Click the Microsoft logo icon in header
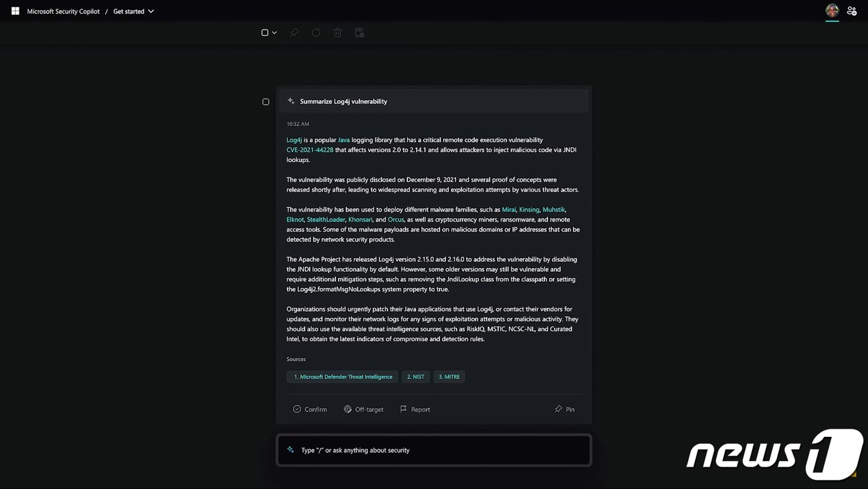The width and height of the screenshot is (868, 489). point(15,11)
